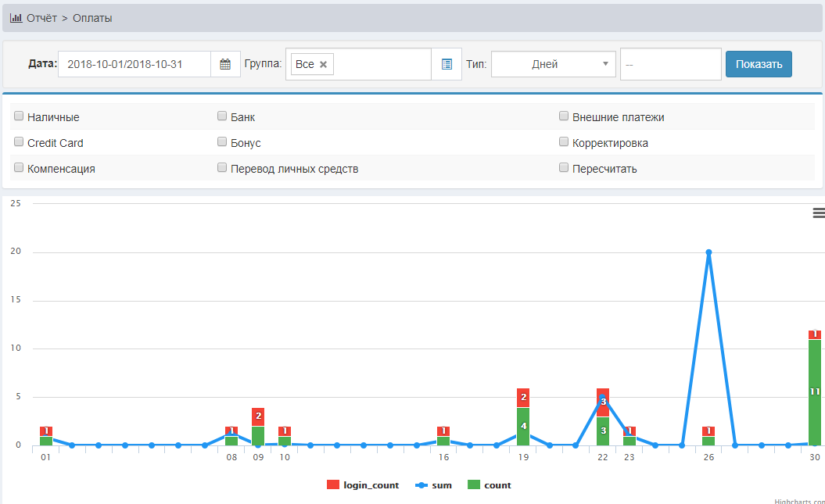
Task: Tick the Credit Card checkbox
Action: click(x=19, y=142)
